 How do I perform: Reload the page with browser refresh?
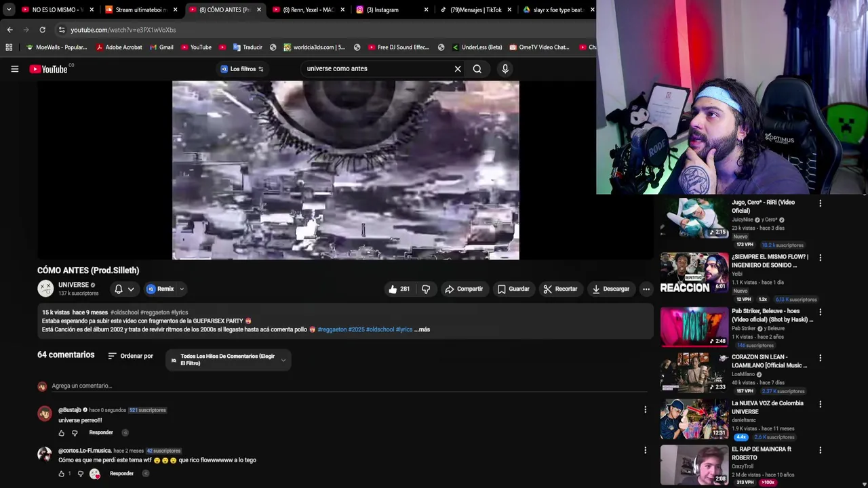[x=42, y=30]
